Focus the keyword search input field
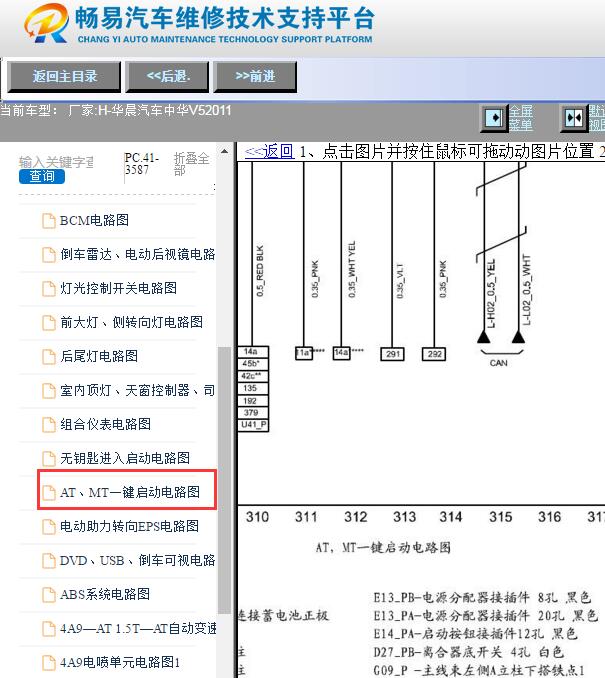 tap(56, 162)
